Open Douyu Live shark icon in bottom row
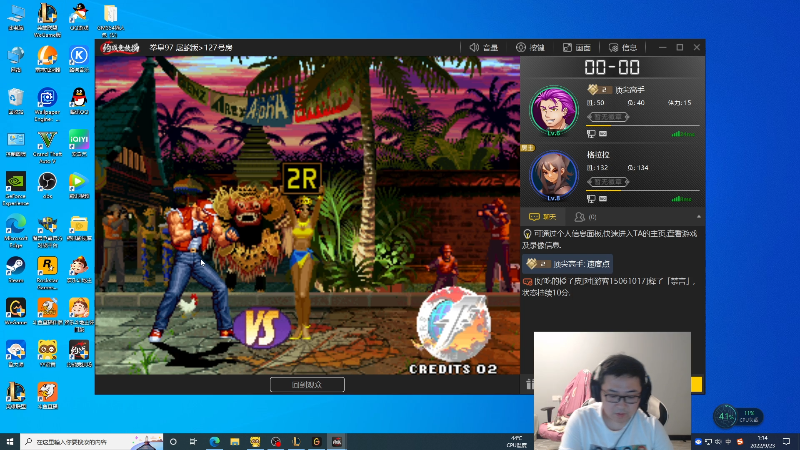 tap(47, 395)
